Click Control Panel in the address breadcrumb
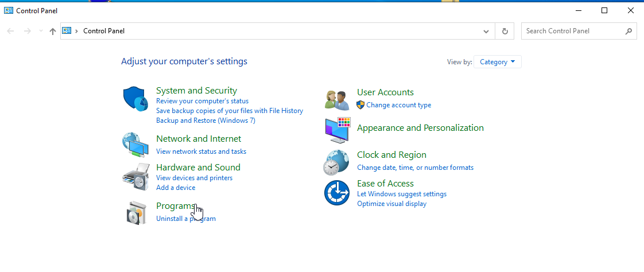Image resolution: width=644 pixels, height=272 pixels. (x=104, y=31)
